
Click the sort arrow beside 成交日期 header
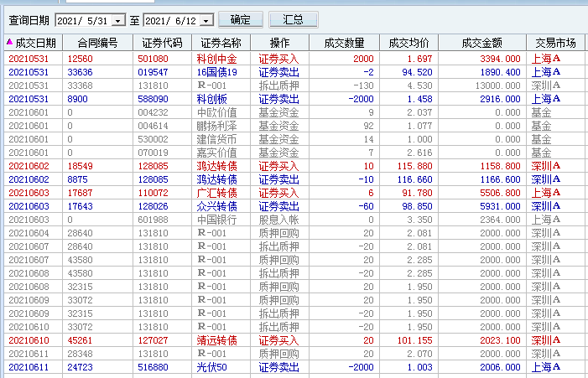[x=10, y=42]
